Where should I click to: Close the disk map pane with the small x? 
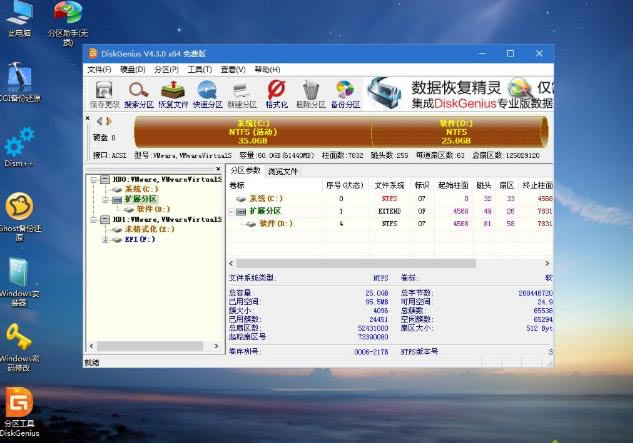[88, 118]
